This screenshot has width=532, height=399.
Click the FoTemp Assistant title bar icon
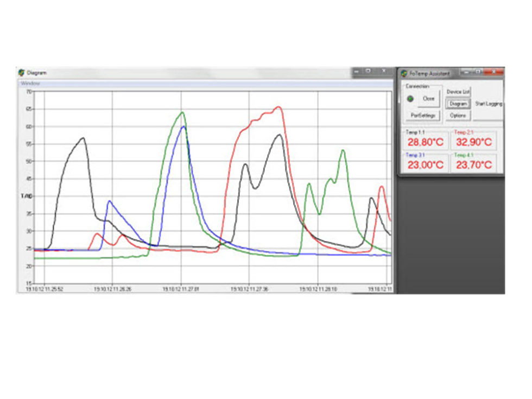403,73
